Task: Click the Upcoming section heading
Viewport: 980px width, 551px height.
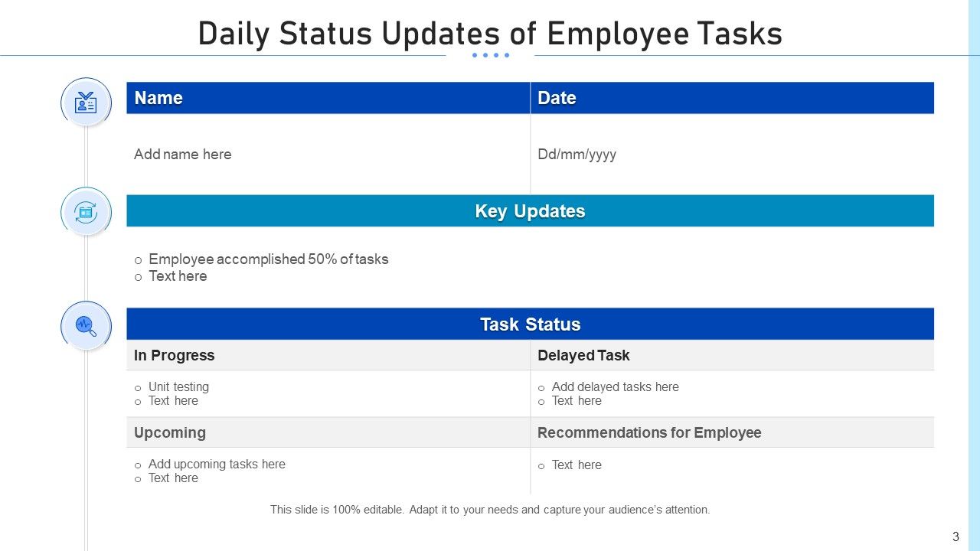Action: (169, 433)
